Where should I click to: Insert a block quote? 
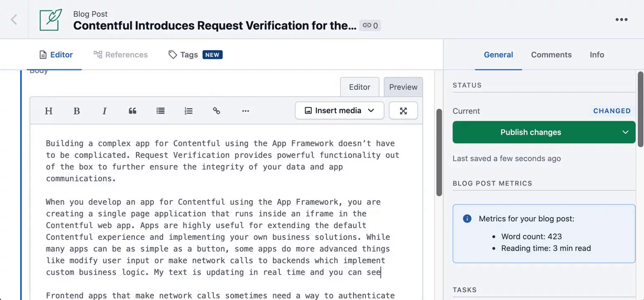(x=133, y=111)
